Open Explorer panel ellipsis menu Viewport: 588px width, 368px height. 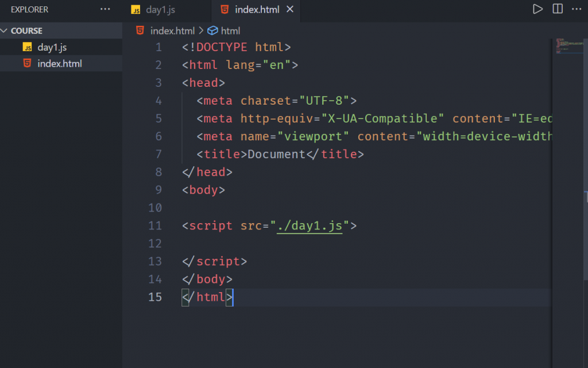pos(105,9)
